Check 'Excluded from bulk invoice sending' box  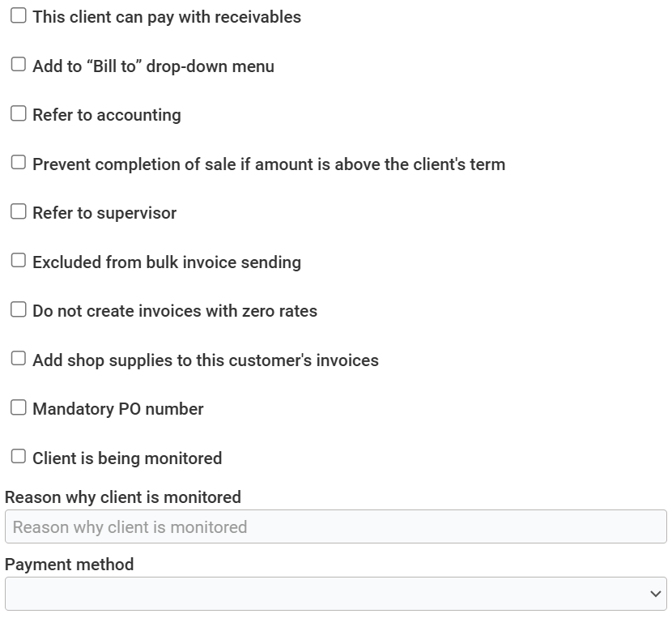coord(18,261)
